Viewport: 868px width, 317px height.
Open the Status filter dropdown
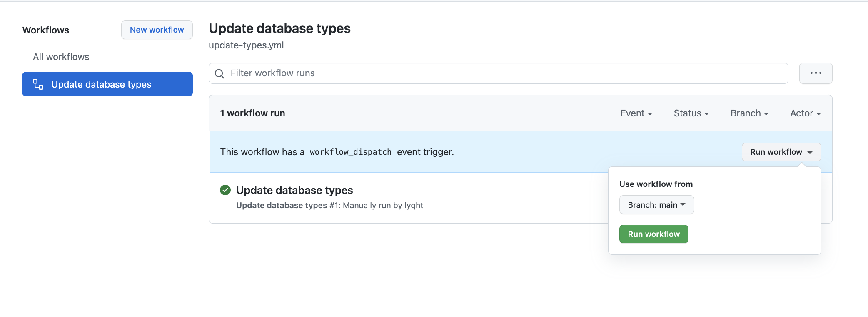[x=691, y=113]
